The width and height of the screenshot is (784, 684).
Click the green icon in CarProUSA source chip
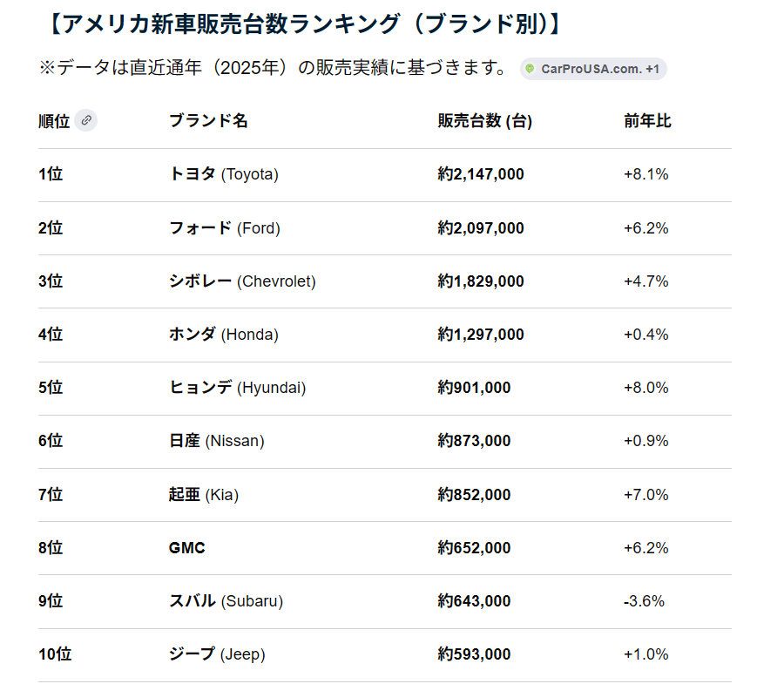[530, 69]
